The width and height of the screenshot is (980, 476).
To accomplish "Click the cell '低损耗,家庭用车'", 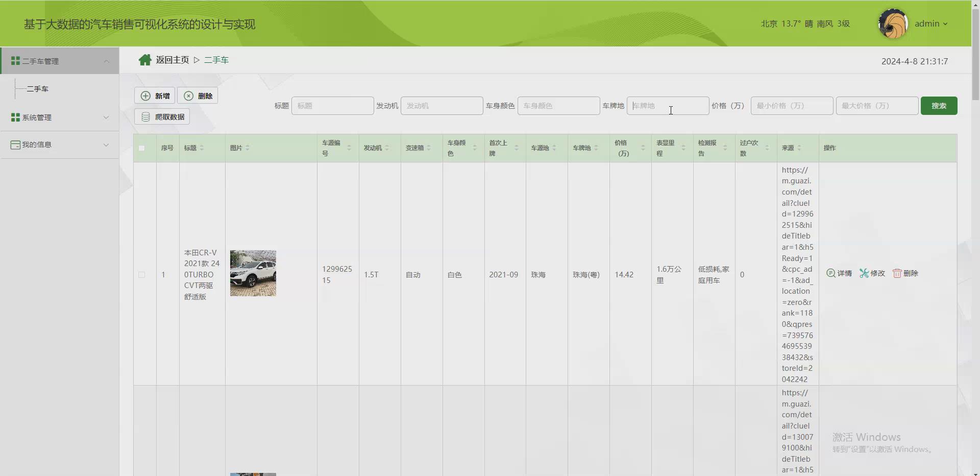I will [x=714, y=274].
